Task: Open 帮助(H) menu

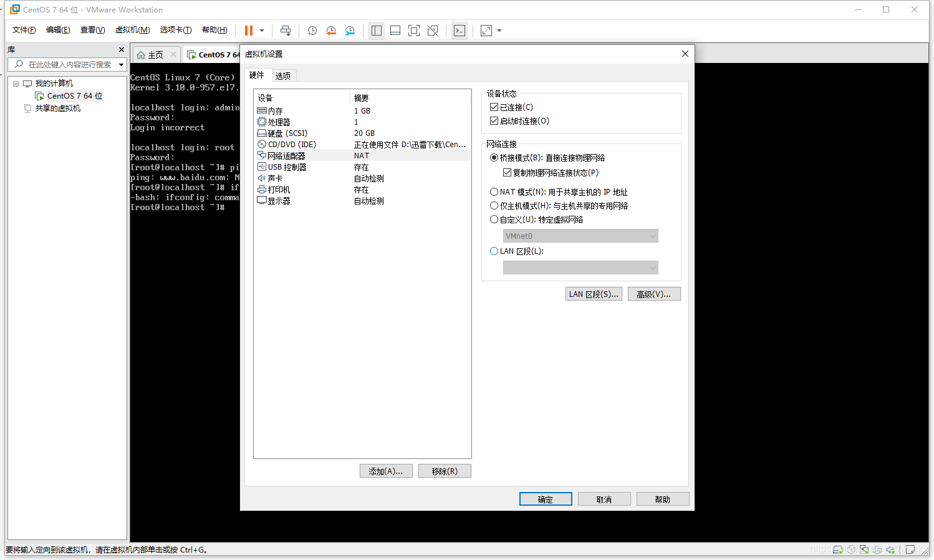Action: [214, 30]
